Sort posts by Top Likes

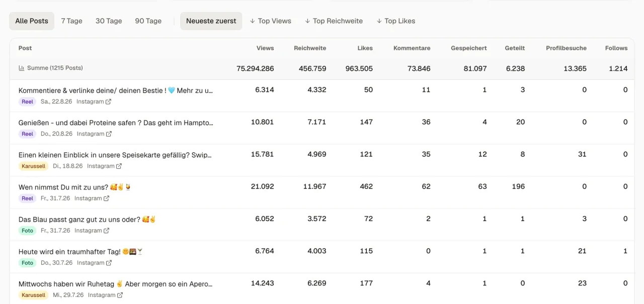[396, 21]
